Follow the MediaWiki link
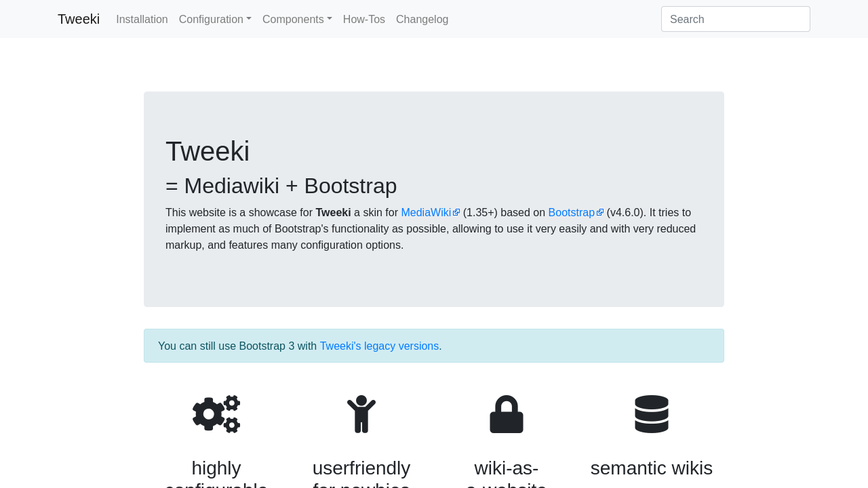 (426, 213)
